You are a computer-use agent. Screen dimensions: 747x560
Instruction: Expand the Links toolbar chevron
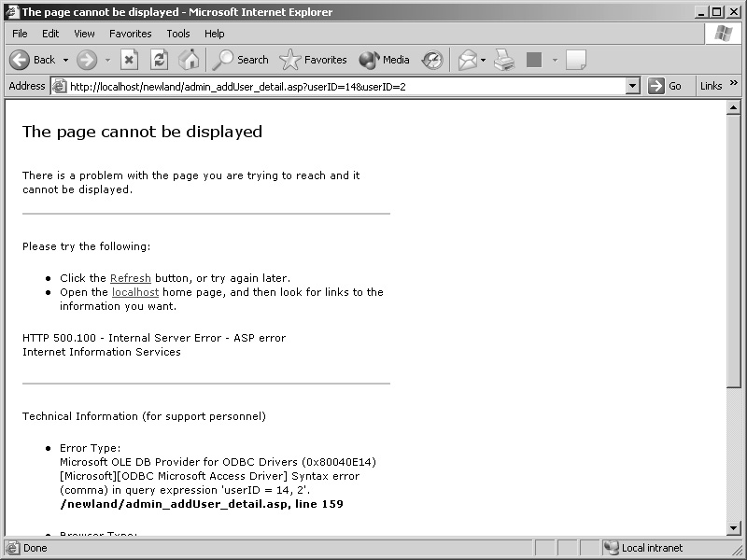click(x=734, y=83)
